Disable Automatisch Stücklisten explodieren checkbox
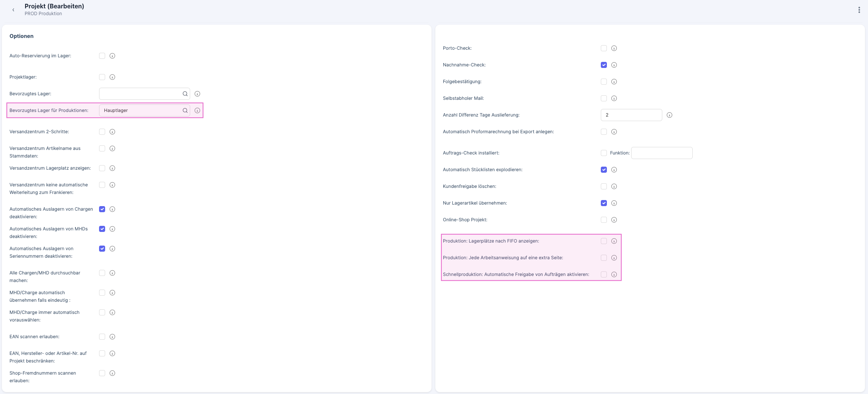The width and height of the screenshot is (868, 394). (604, 170)
